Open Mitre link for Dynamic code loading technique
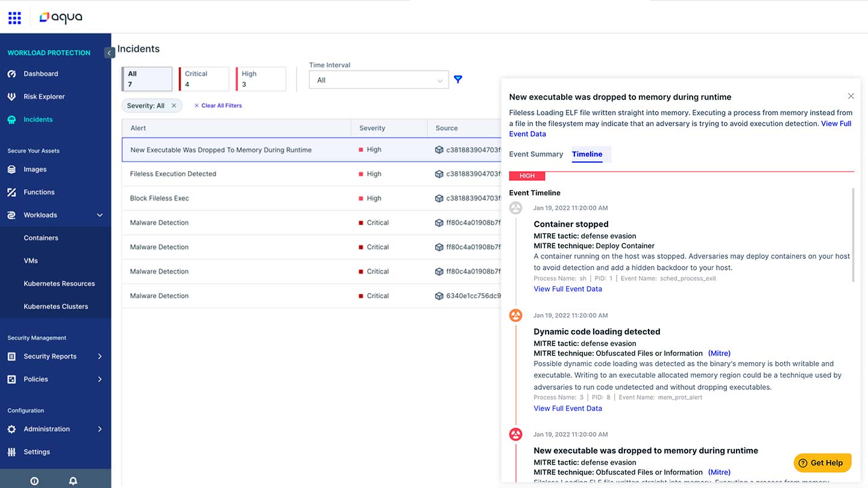 719,354
